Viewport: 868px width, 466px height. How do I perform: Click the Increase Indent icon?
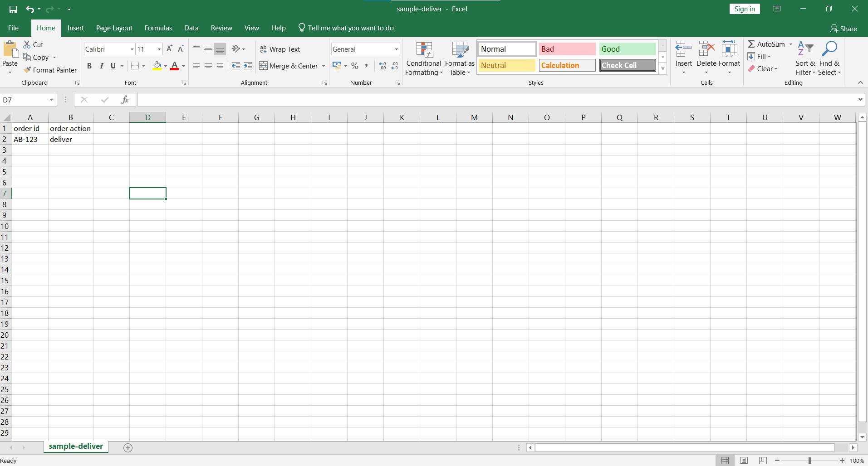coord(248,66)
